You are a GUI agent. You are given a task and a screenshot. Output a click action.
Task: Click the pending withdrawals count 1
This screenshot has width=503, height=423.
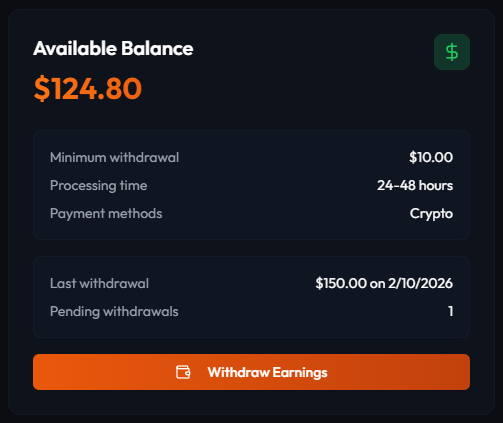[x=450, y=311]
